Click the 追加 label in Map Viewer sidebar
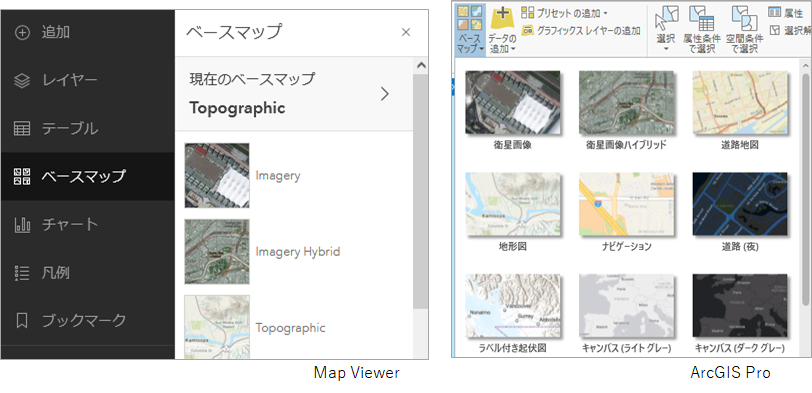Image resolution: width=812 pixels, height=393 pixels. pos(56,33)
